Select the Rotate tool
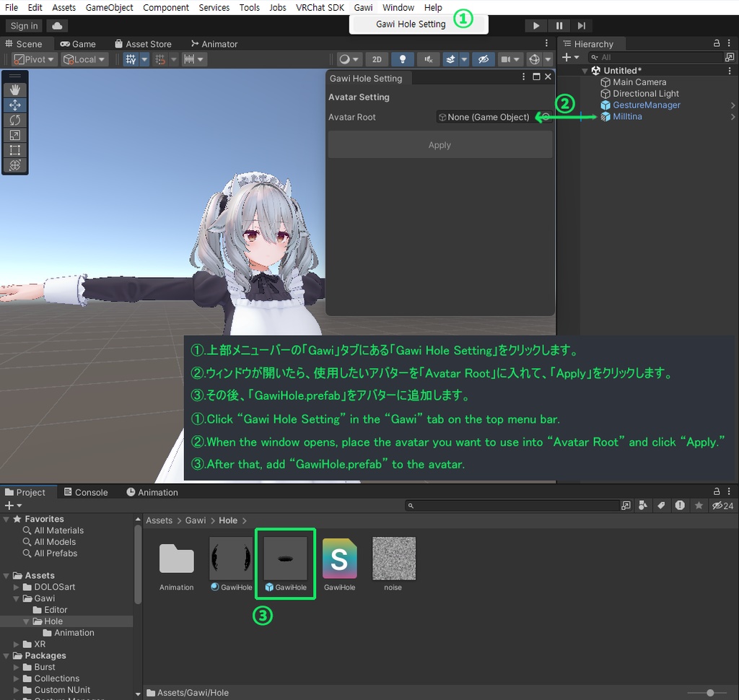Viewport: 739px width, 700px height. click(x=14, y=120)
